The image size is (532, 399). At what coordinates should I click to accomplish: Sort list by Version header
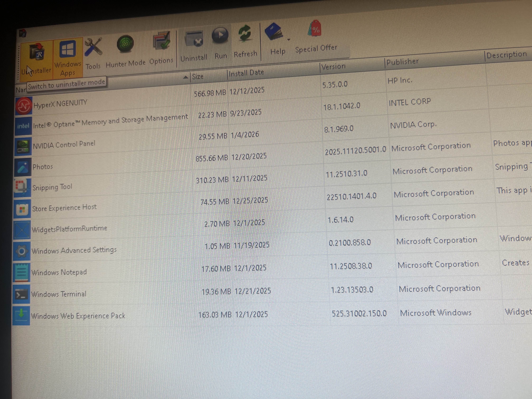pos(333,67)
